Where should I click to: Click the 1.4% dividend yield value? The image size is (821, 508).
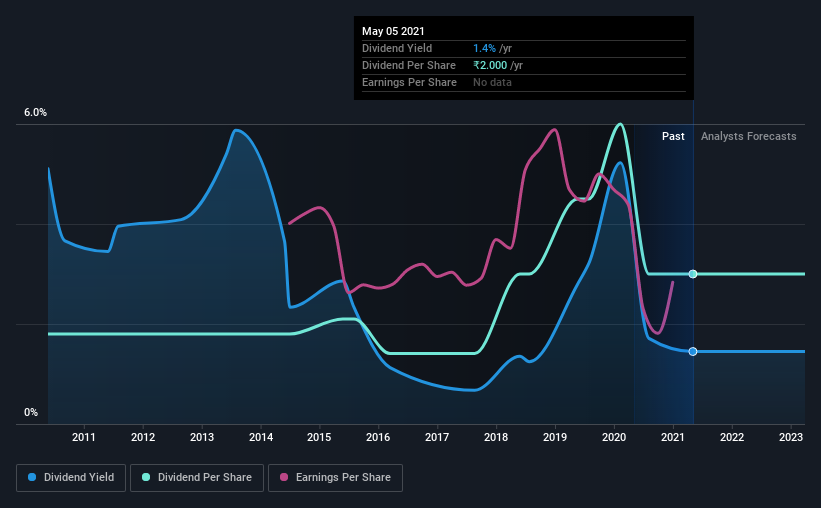pyautogui.click(x=484, y=48)
